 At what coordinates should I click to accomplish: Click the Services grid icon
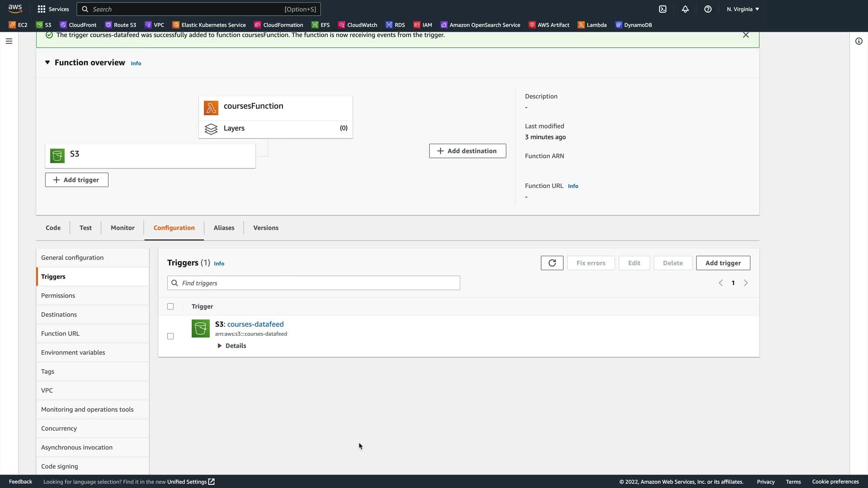tap(42, 9)
